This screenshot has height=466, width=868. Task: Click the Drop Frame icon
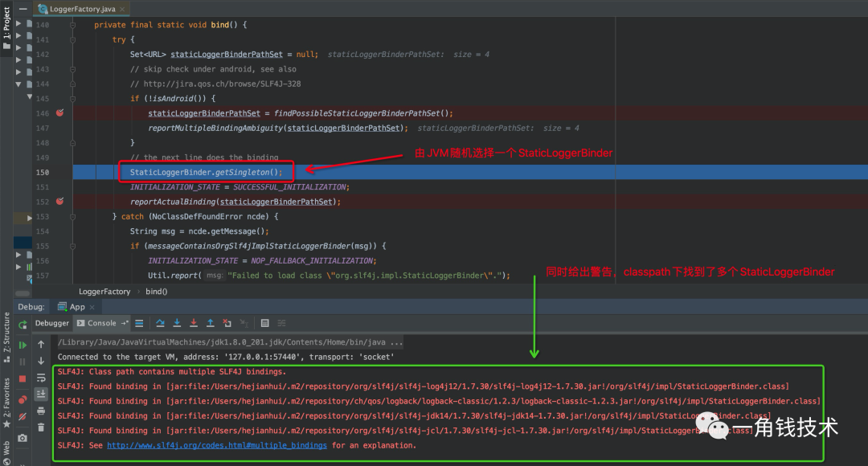click(x=227, y=323)
